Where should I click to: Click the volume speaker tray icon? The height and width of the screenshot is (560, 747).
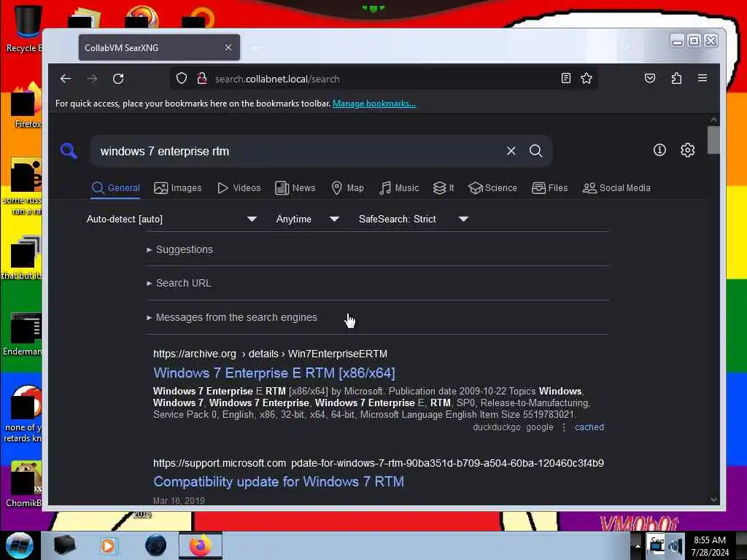(675, 545)
